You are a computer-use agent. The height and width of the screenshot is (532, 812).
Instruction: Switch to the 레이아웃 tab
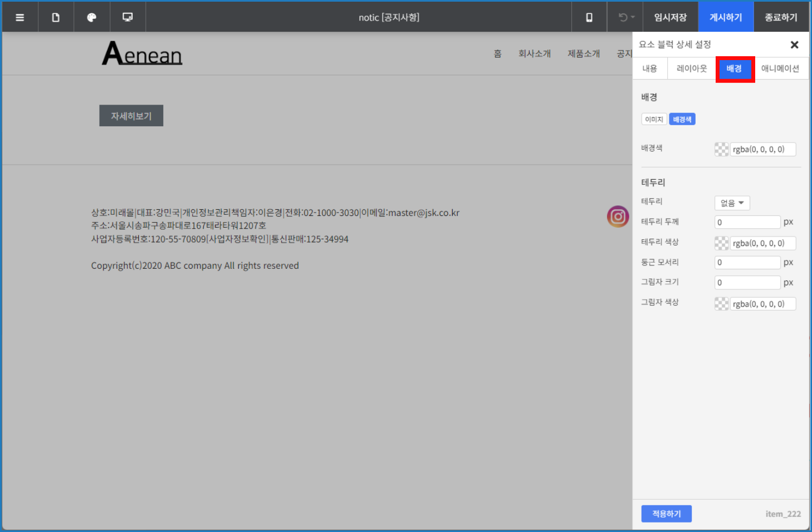[692, 68]
